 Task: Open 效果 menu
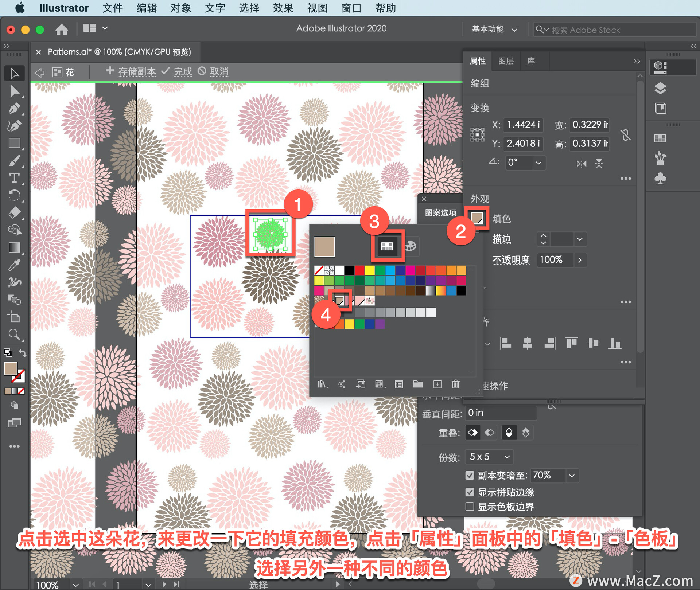point(283,8)
